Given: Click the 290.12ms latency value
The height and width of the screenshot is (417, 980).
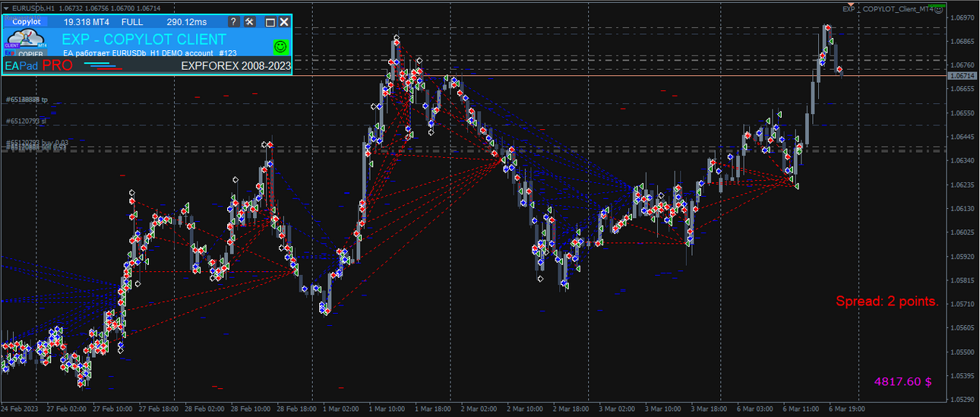Looking at the screenshot, I should (x=186, y=22).
